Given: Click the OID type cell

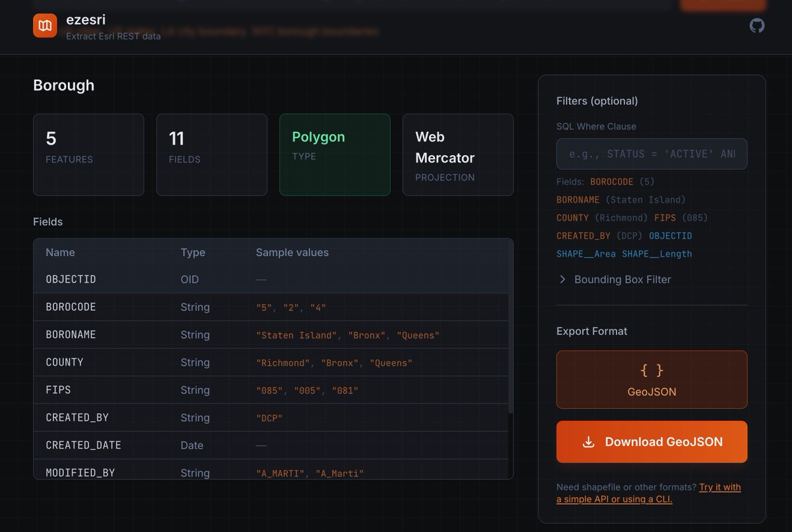Looking at the screenshot, I should tap(190, 279).
